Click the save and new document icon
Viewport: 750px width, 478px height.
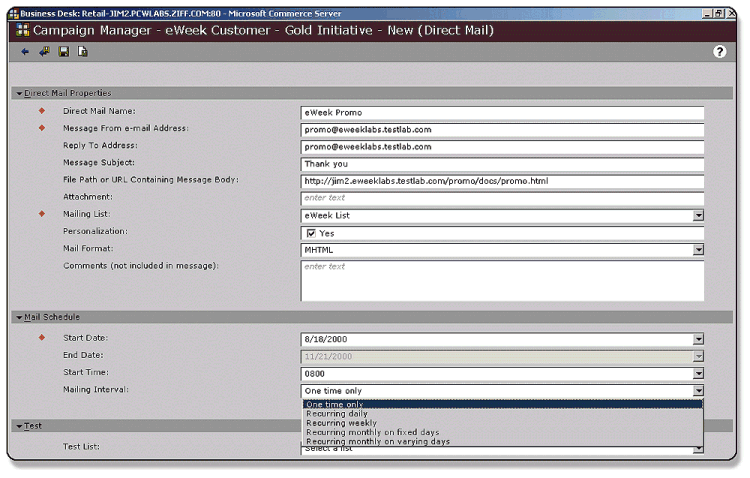pyautogui.click(x=83, y=51)
